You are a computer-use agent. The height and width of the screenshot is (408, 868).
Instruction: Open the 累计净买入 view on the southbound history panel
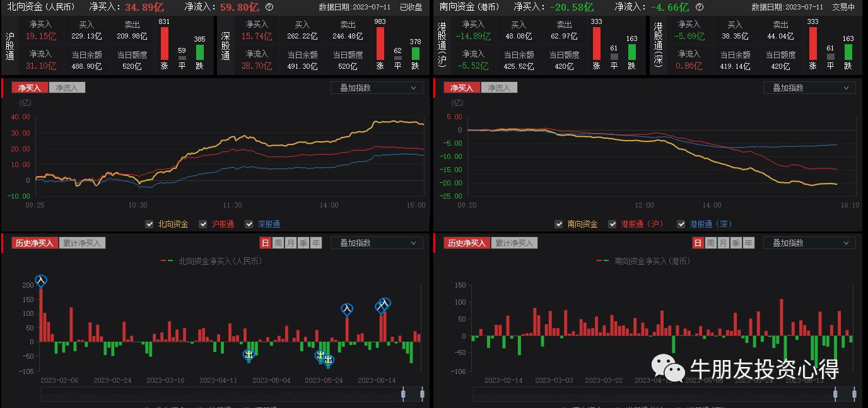[x=513, y=243]
